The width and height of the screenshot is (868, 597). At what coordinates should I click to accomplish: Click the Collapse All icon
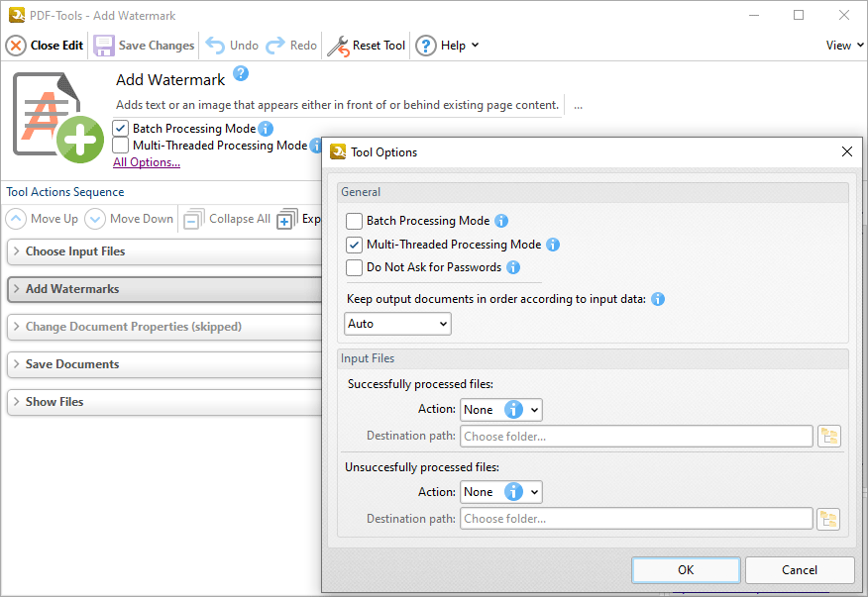coord(194,219)
